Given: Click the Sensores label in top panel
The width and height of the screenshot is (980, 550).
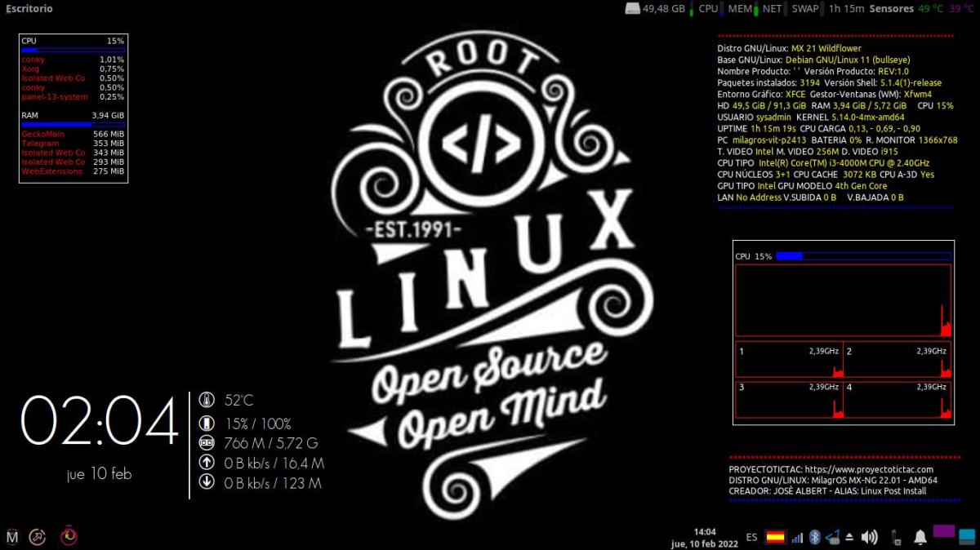Looking at the screenshot, I should (x=891, y=9).
